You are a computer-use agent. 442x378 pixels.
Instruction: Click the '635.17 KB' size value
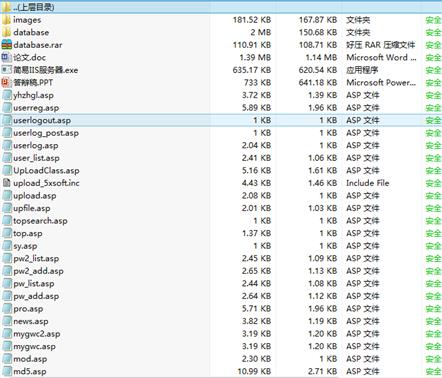[x=252, y=70]
